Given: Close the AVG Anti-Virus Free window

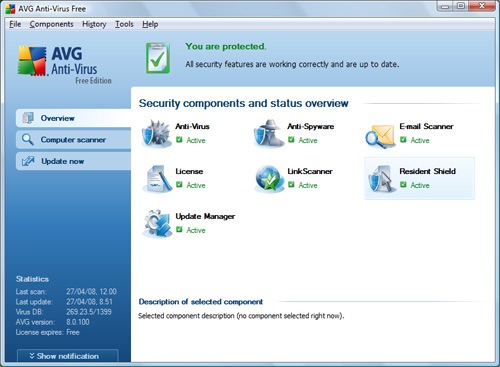Looking at the screenshot, I should pyautogui.click(x=482, y=6).
